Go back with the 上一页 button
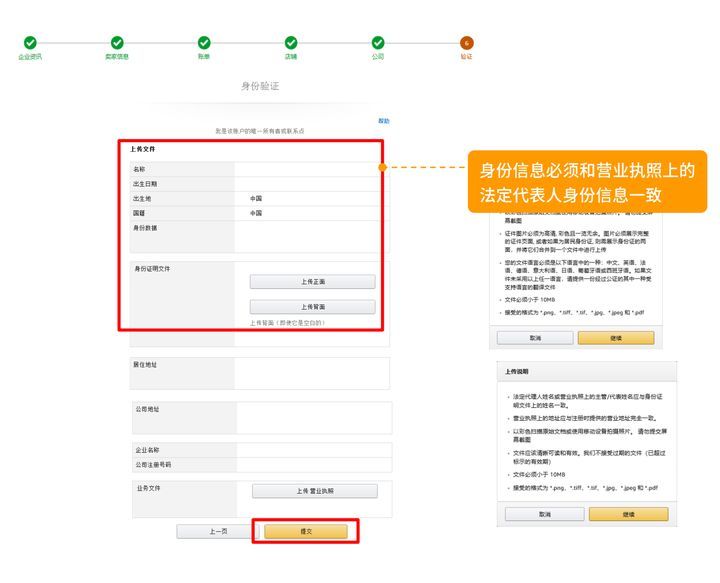 [x=218, y=531]
